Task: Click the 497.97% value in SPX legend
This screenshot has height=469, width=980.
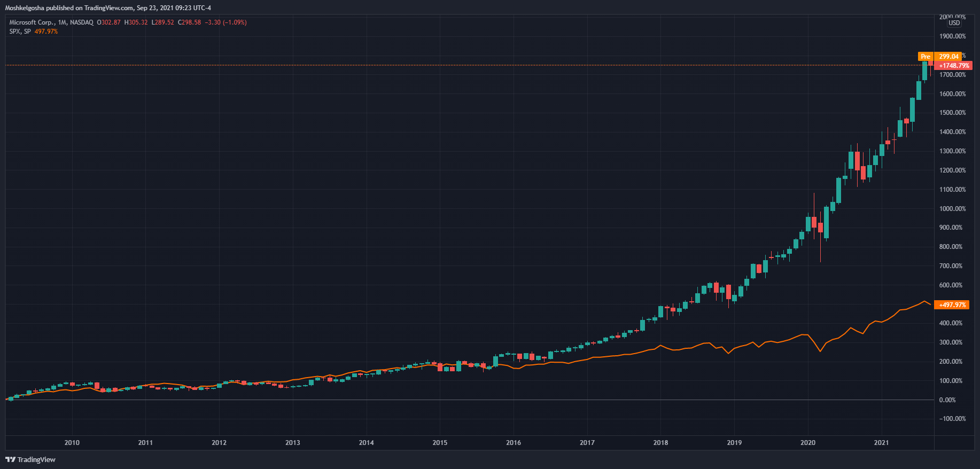Action: click(46, 32)
